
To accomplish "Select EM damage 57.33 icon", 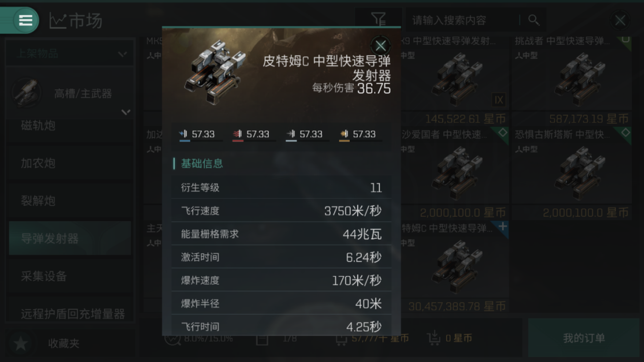I will pos(184,134).
